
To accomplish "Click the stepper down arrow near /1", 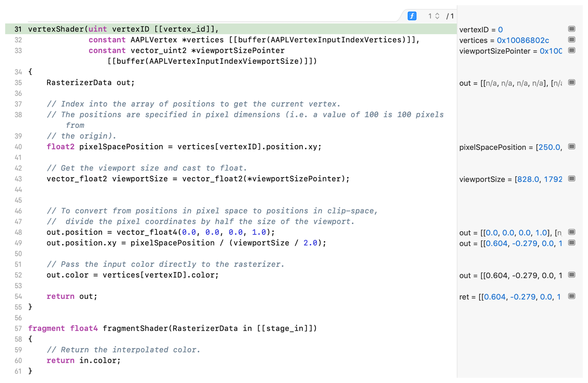I will click(x=438, y=18).
